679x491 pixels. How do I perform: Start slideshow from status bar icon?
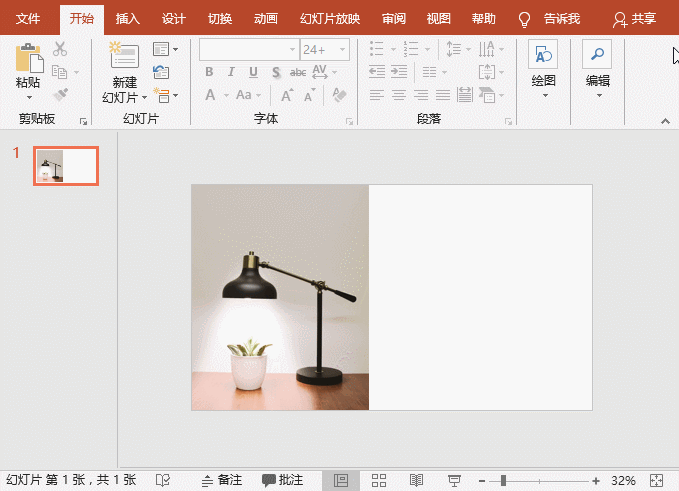(454, 480)
